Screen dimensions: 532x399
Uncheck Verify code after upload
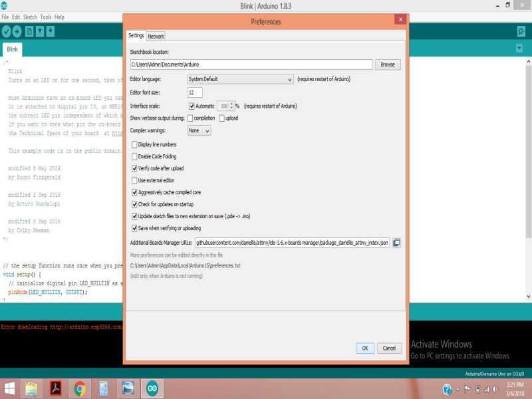[x=134, y=168]
